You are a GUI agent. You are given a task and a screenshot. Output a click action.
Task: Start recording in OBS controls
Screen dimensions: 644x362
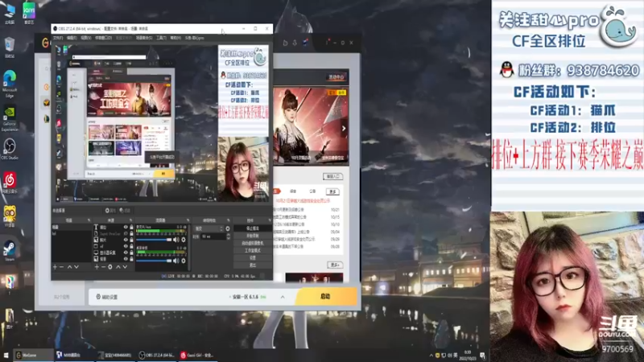click(252, 236)
